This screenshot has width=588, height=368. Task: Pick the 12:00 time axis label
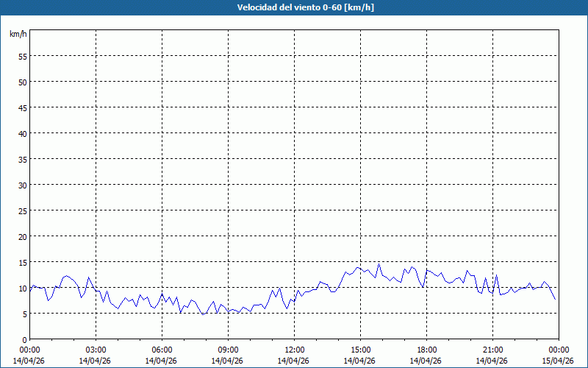point(294,350)
